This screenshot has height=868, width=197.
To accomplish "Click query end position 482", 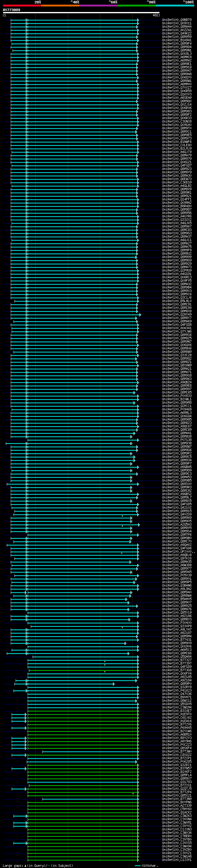I will coord(155,15).
